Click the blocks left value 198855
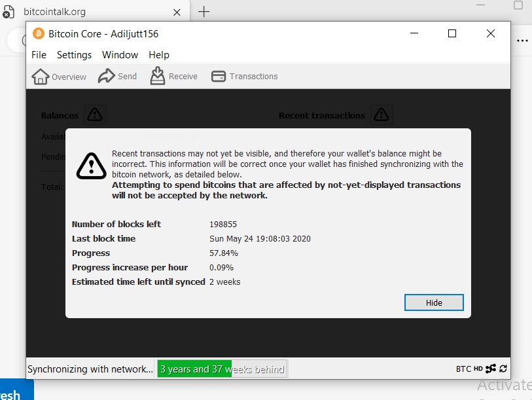The image size is (532, 400). point(223,225)
